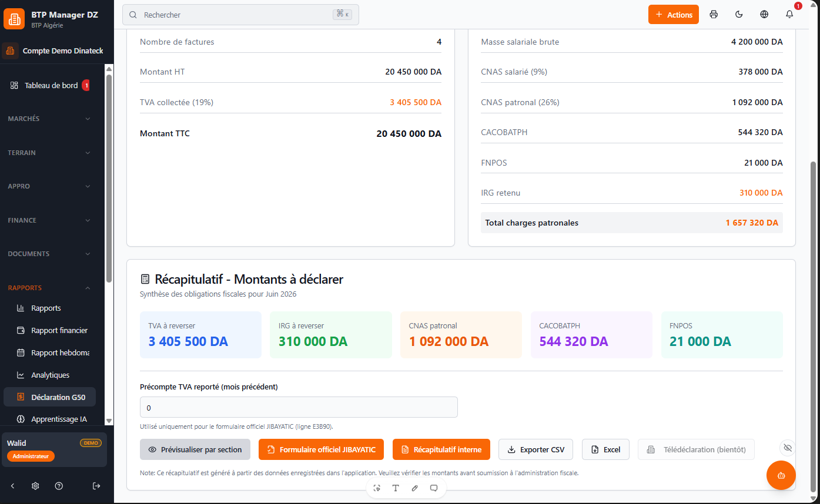Click the CNAS patronal summary card
820x504 pixels.
[x=461, y=335]
